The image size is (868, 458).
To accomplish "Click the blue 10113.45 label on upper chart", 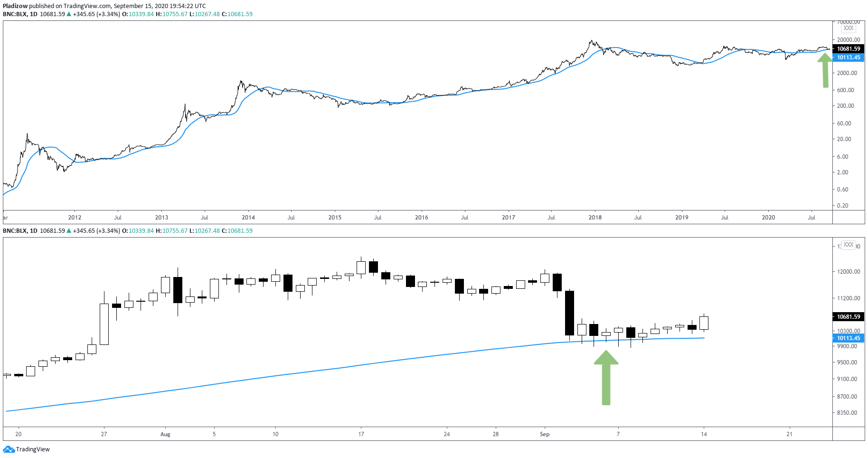I will (849, 57).
